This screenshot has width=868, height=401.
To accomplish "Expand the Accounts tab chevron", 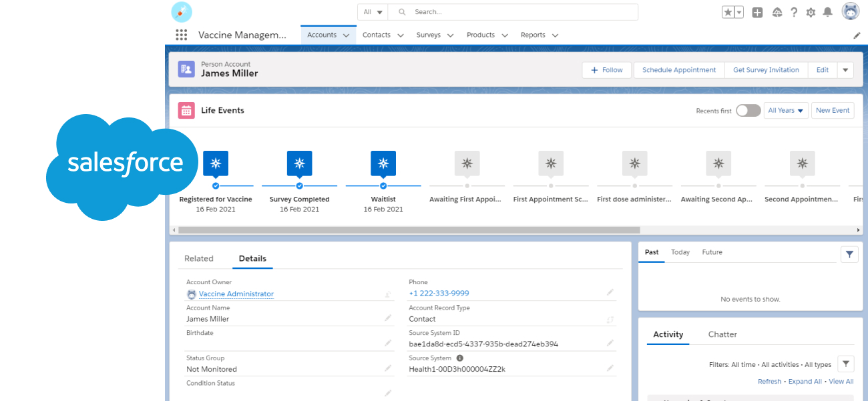I will pyautogui.click(x=346, y=35).
